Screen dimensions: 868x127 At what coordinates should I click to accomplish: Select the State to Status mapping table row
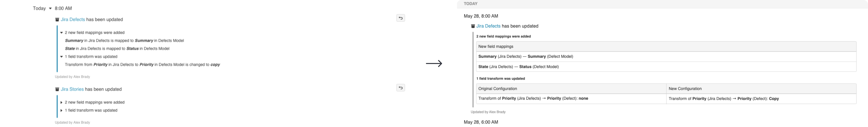(x=666, y=67)
